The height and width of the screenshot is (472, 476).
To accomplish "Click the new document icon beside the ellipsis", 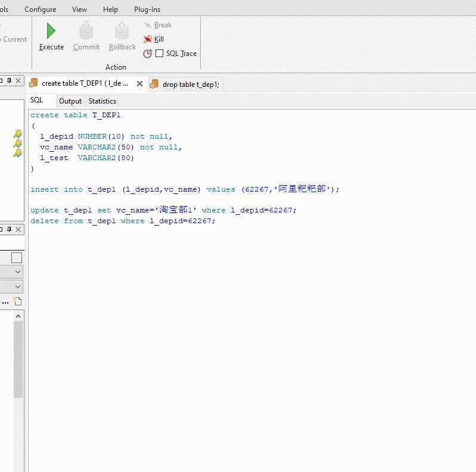I will click(x=18, y=301).
